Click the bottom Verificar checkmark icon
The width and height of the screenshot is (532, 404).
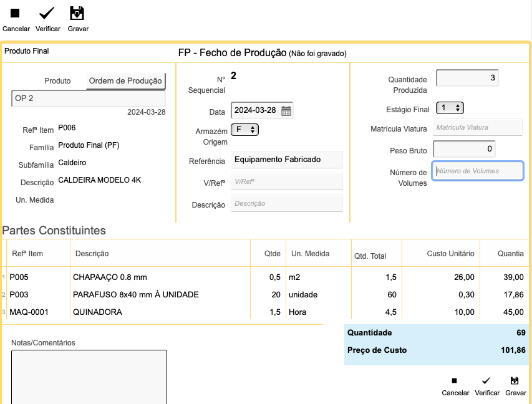tap(486, 380)
